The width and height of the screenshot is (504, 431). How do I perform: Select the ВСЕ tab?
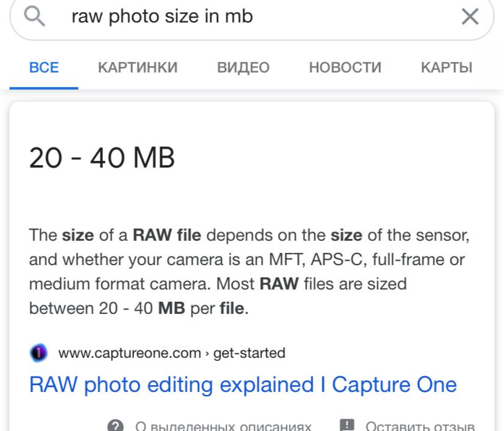[x=44, y=67]
